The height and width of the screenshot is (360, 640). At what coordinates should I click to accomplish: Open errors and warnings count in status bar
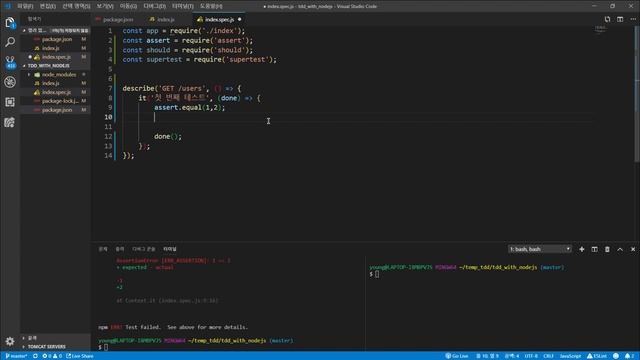click(x=52, y=356)
